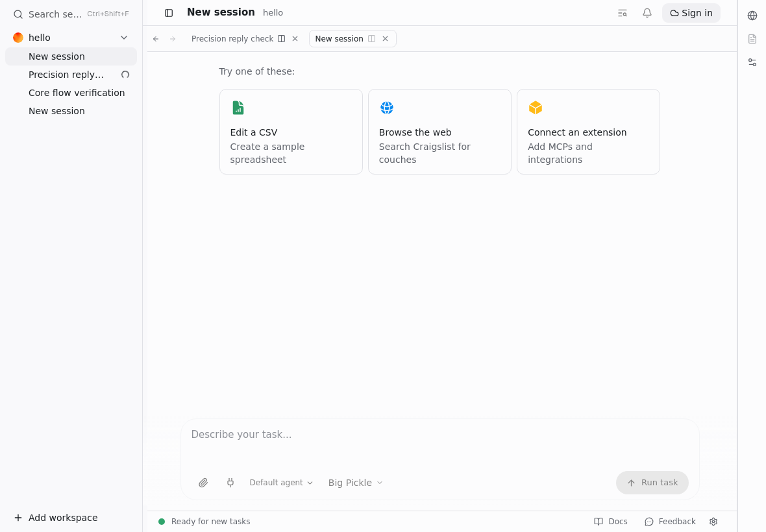Screen dimensions: 766x532
Task: Close the New session tab
Action: pyautogui.click(x=386, y=39)
